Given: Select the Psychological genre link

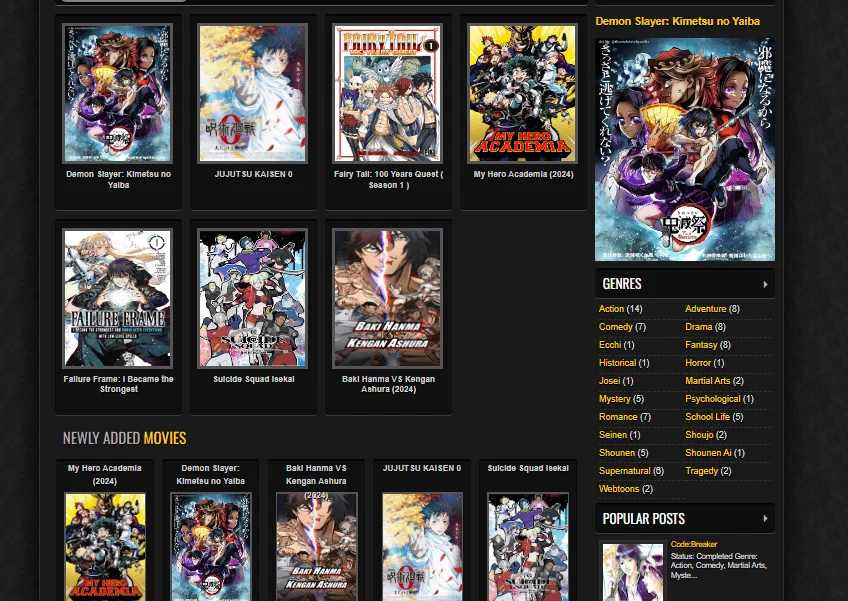Looking at the screenshot, I should point(713,399).
